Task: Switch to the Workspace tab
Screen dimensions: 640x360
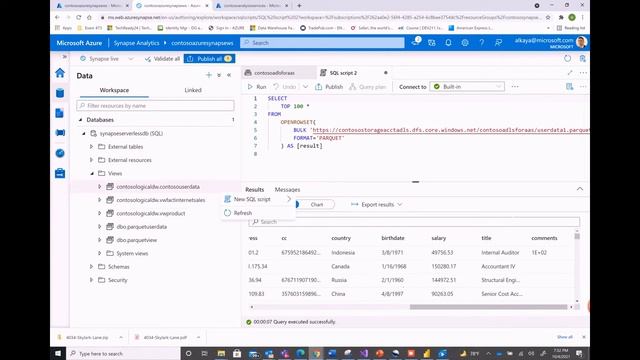Action: [x=114, y=90]
